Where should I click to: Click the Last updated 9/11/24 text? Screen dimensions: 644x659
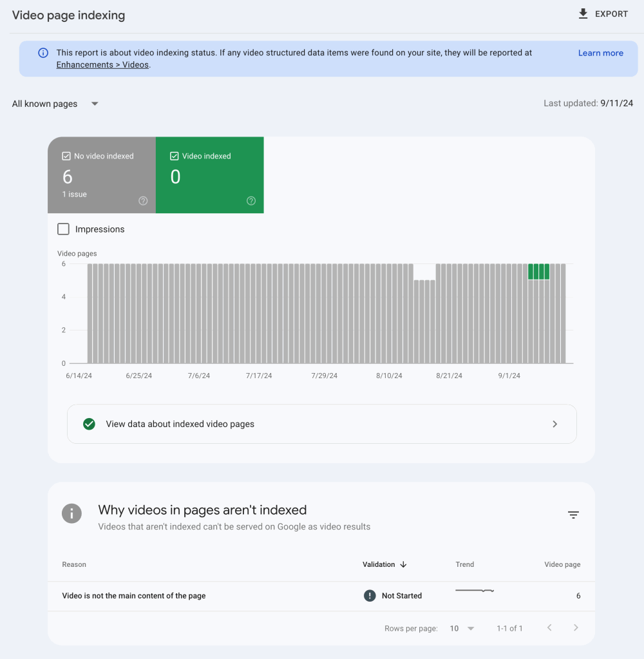pyautogui.click(x=588, y=103)
